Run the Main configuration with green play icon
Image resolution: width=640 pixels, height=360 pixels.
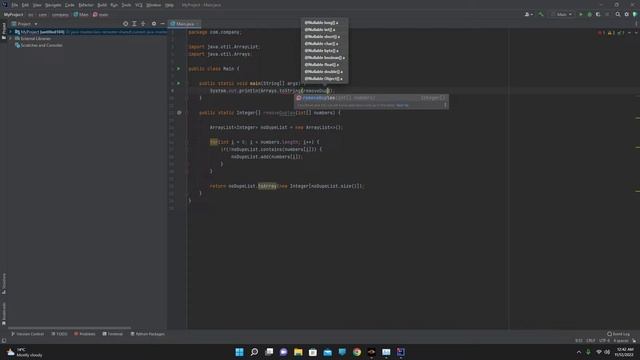[581, 14]
